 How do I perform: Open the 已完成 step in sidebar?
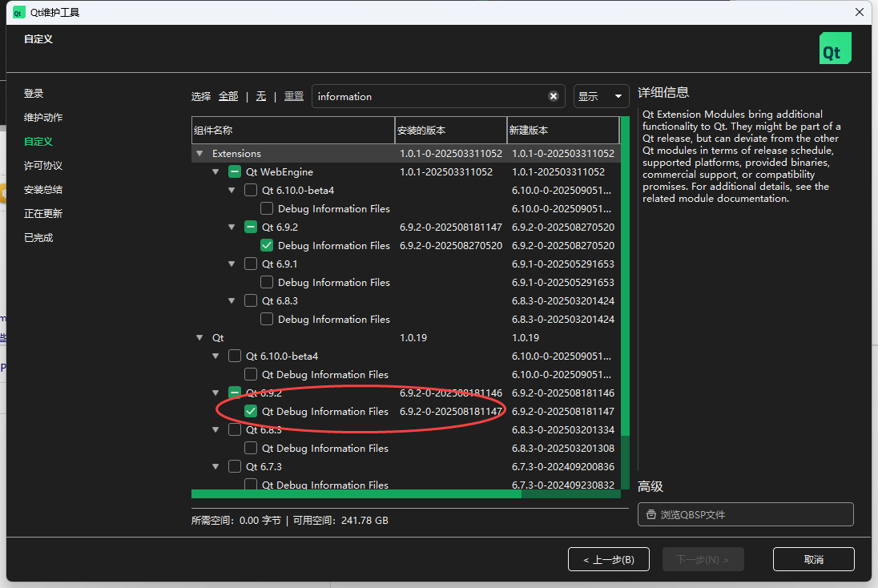38,237
